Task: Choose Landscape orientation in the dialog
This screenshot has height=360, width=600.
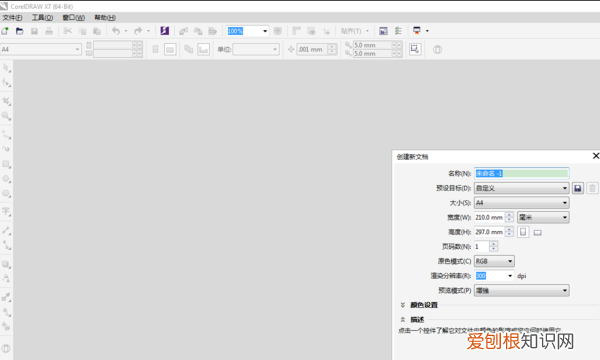Action: click(x=538, y=232)
